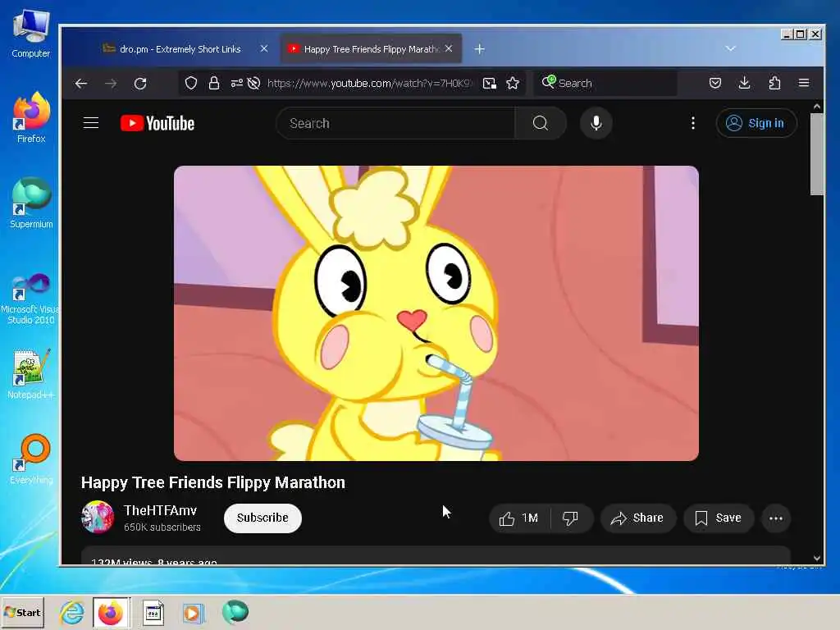Click scrollbar up arrow in Firefox
The image size is (840, 630).
(x=816, y=107)
